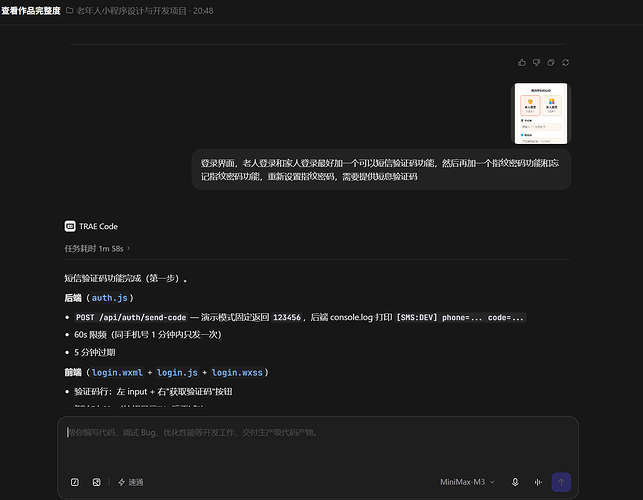Open the attached login screen thumbnail
The width and height of the screenshot is (643, 500).
541,114
